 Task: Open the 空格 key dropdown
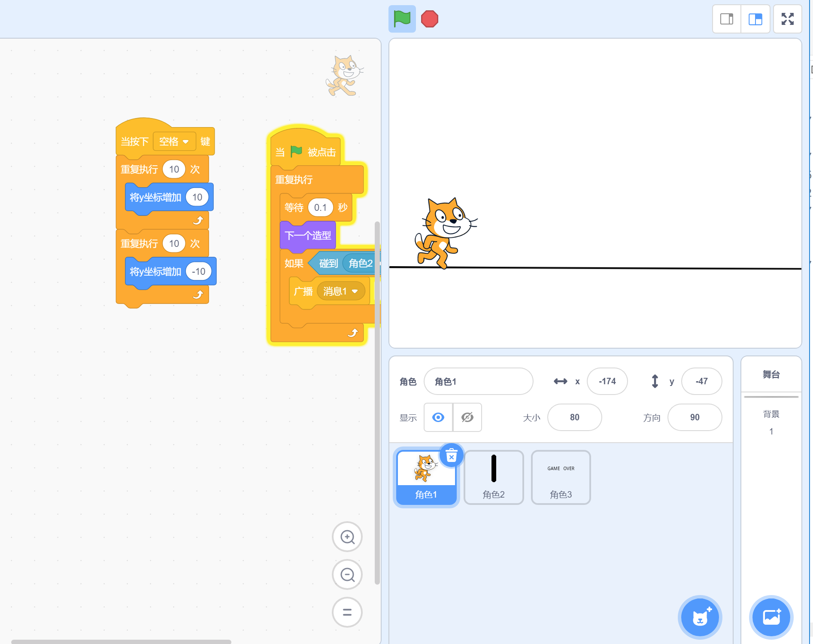[174, 141]
